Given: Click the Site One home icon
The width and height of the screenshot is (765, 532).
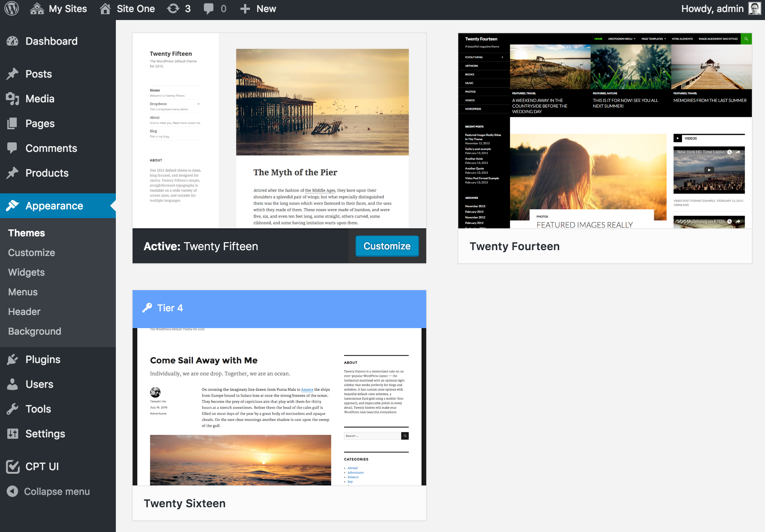Looking at the screenshot, I should tap(105, 9).
